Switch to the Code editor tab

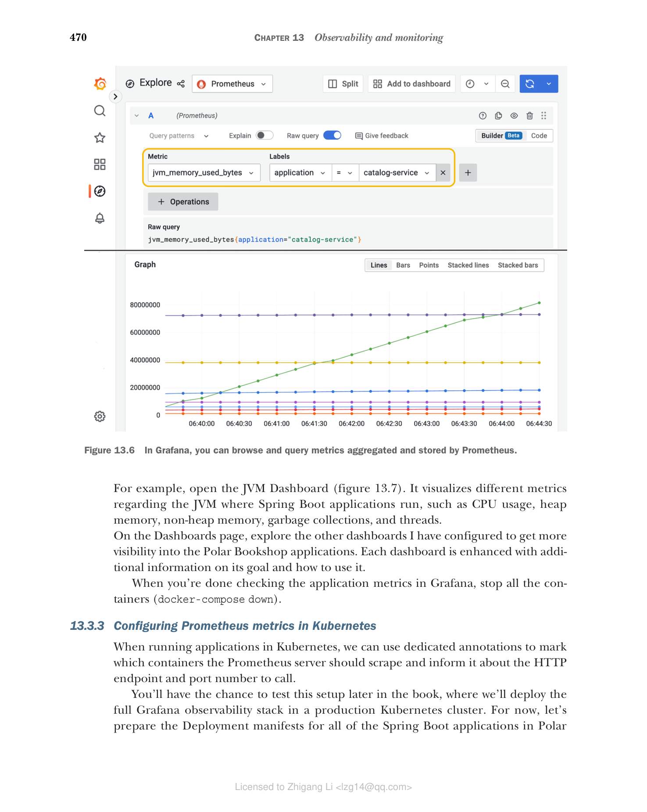(539, 136)
